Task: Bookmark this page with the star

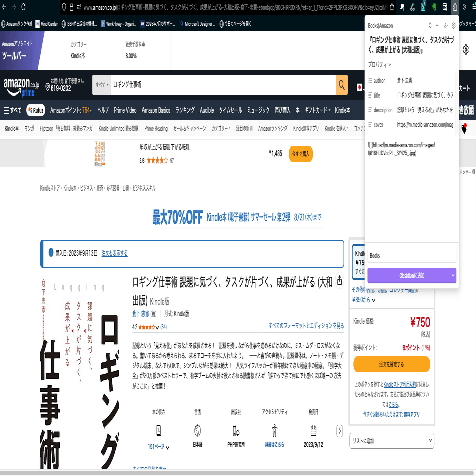Action: pos(392,7)
